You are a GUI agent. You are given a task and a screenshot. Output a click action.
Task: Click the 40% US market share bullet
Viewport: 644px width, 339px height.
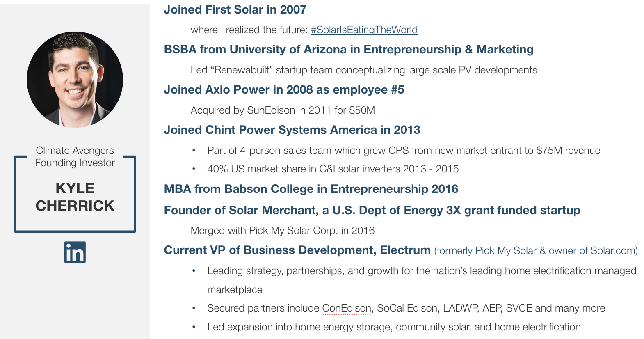(x=333, y=169)
